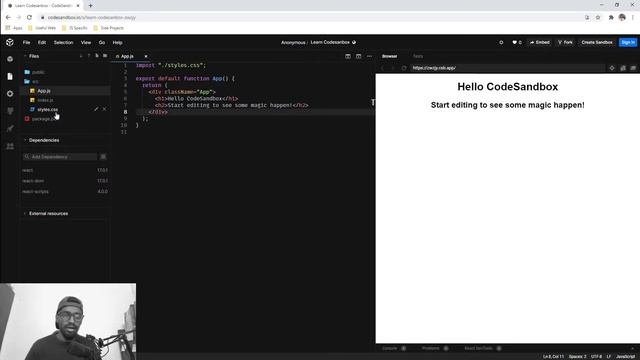
Task: Open preview in new window icon
Action: pyautogui.click(x=623, y=68)
